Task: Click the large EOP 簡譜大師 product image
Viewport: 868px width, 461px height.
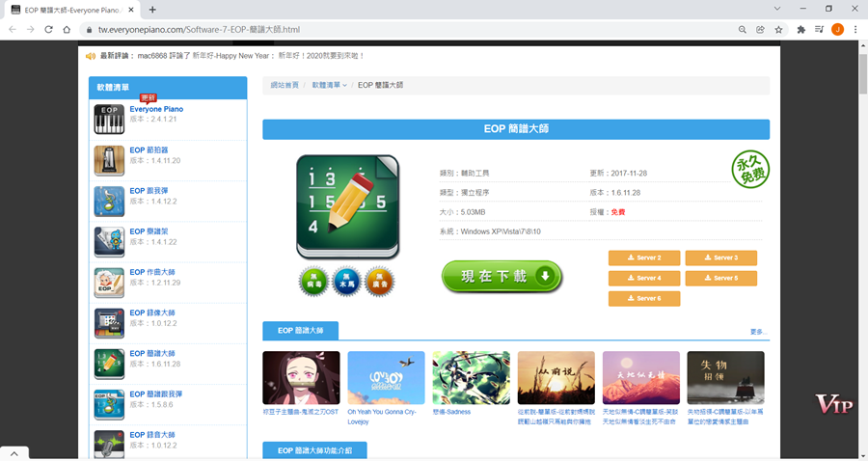Action: point(347,207)
